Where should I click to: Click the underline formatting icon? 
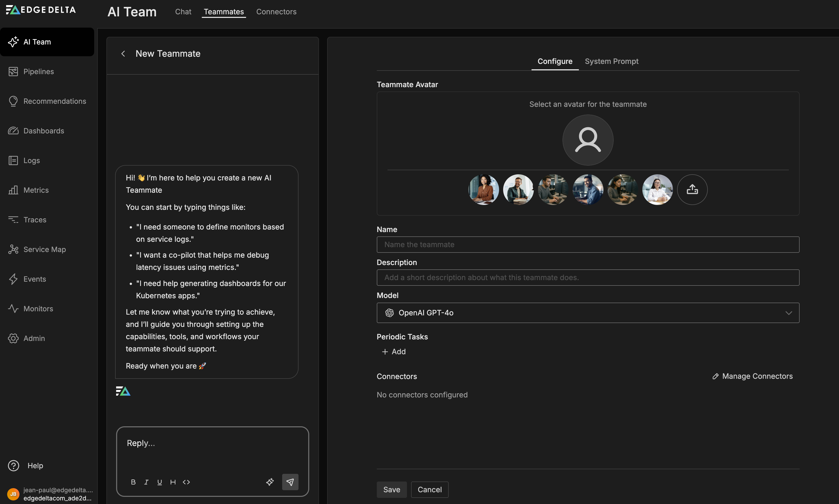159,482
